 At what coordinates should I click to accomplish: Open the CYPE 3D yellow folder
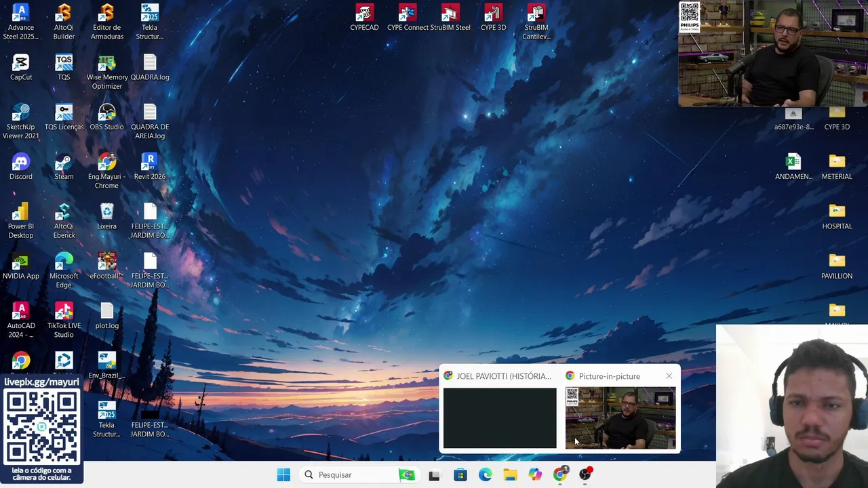tap(837, 120)
